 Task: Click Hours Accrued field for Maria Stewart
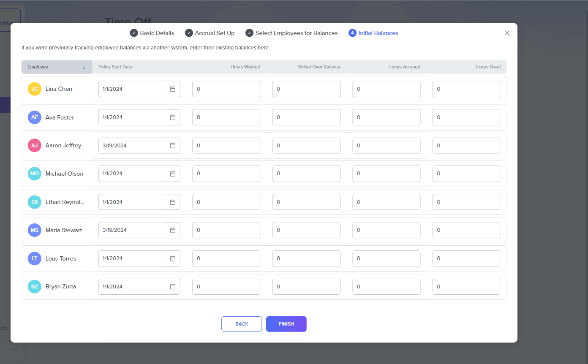click(386, 230)
